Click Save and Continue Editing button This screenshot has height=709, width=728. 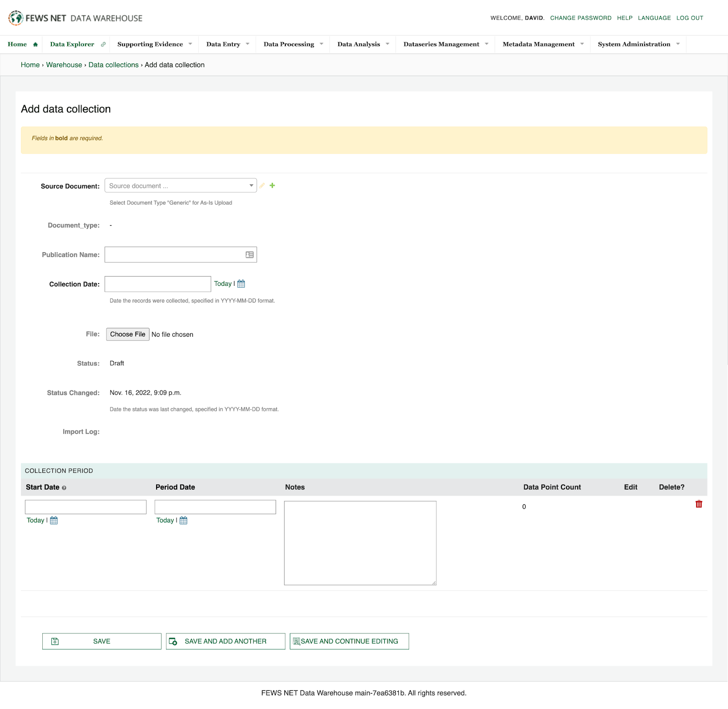[x=349, y=641]
